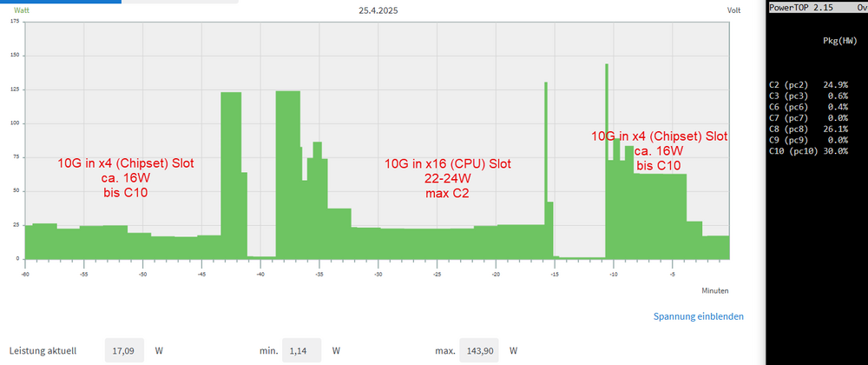Click the 25.4.2025 chart date title
Screen dimensions: 868x365
(378, 10)
